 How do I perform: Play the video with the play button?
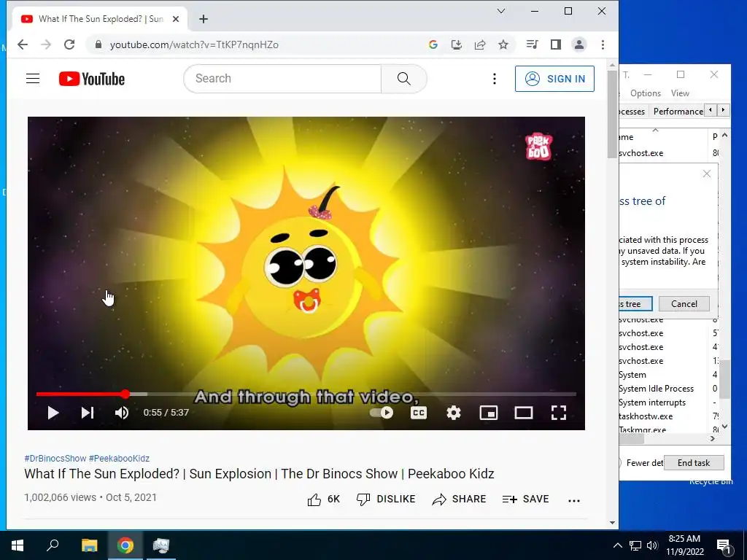pos(53,413)
